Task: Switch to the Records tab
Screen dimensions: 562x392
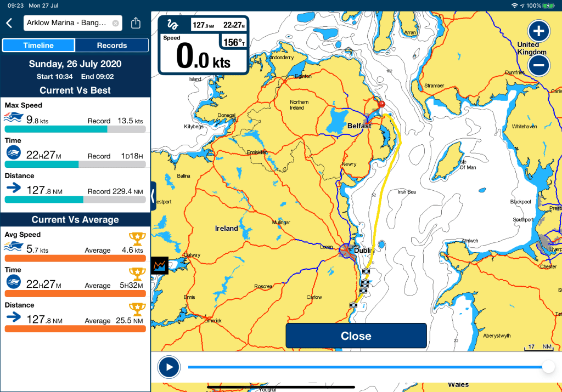Action: click(x=111, y=46)
